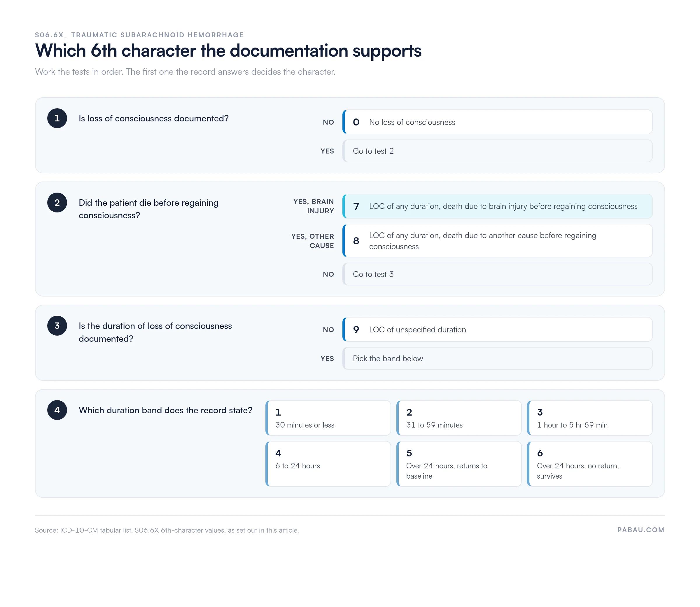Select the 'Go to test 2' box
Image resolution: width=700 pixels, height=607 pixels.
coord(497,151)
